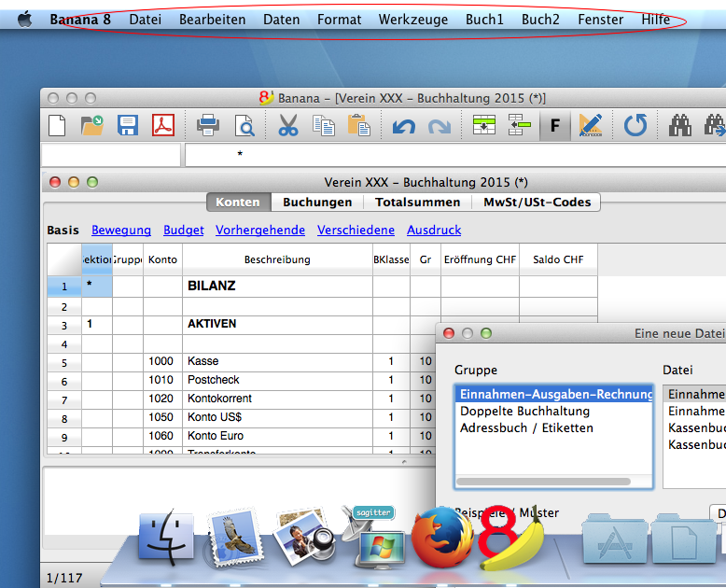Open the Werkzeuge menu
This screenshot has height=588, width=726.
[413, 20]
